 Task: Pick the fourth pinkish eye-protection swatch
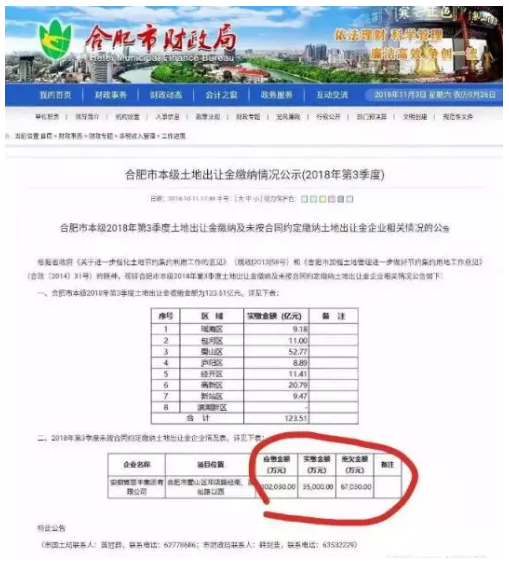pyautogui.click(x=332, y=199)
